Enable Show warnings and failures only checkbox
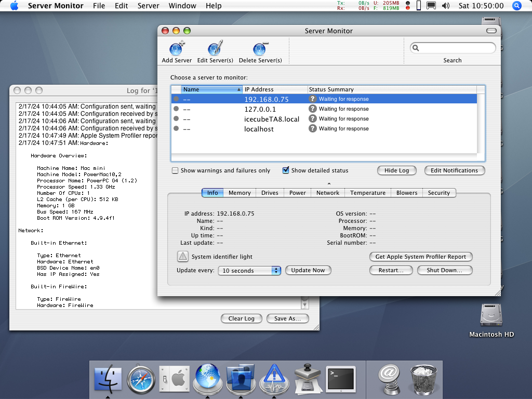Screen dimensions: 532x399 click(175, 170)
